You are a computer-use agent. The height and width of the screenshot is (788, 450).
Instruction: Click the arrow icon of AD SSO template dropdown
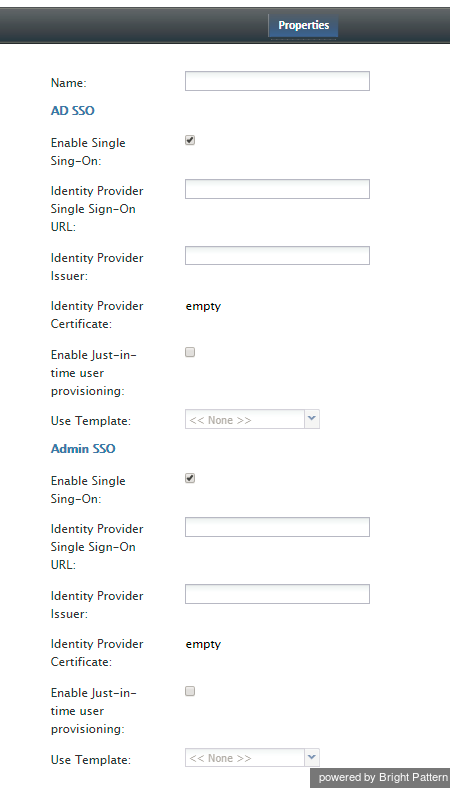pyautogui.click(x=312, y=419)
